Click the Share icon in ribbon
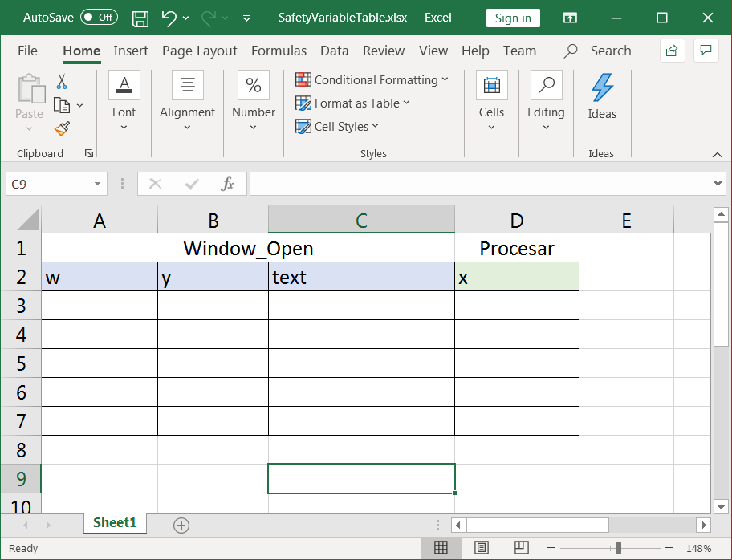 (x=673, y=51)
